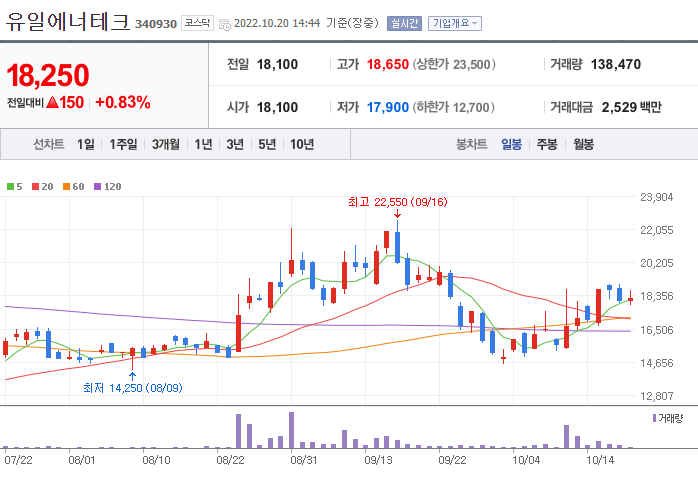This screenshot has width=698, height=479.
Task: Open the 기업개요 dropdown
Action: pyautogui.click(x=455, y=23)
